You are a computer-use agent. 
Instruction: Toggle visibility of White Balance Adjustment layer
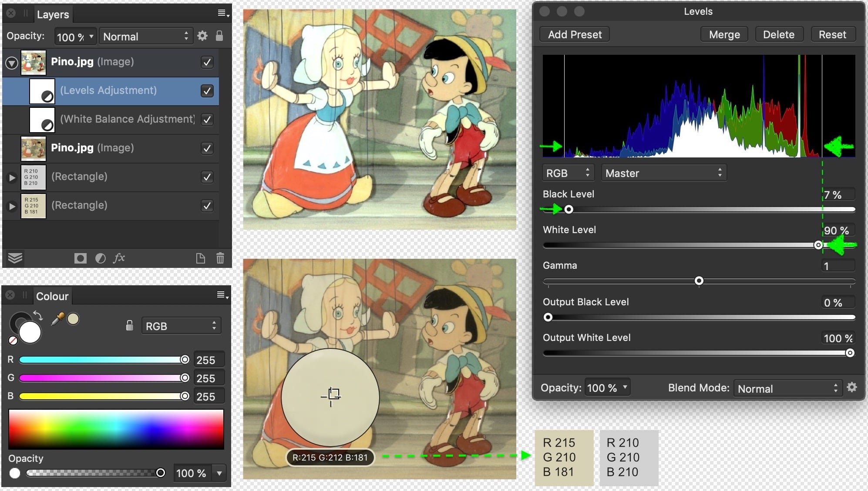(208, 120)
